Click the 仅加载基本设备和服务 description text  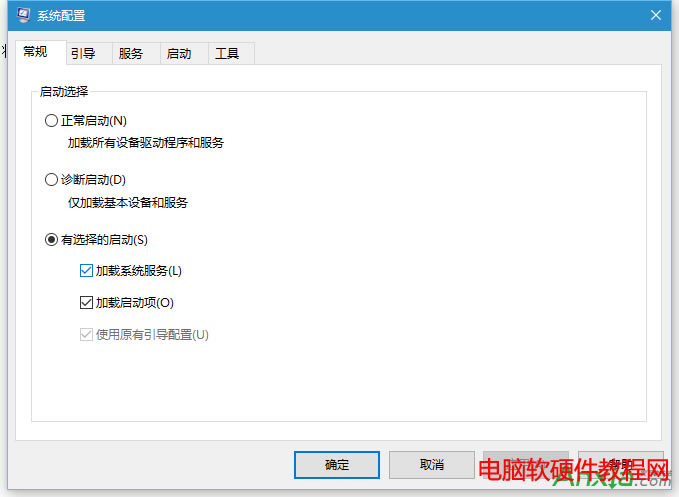pyautogui.click(x=121, y=203)
